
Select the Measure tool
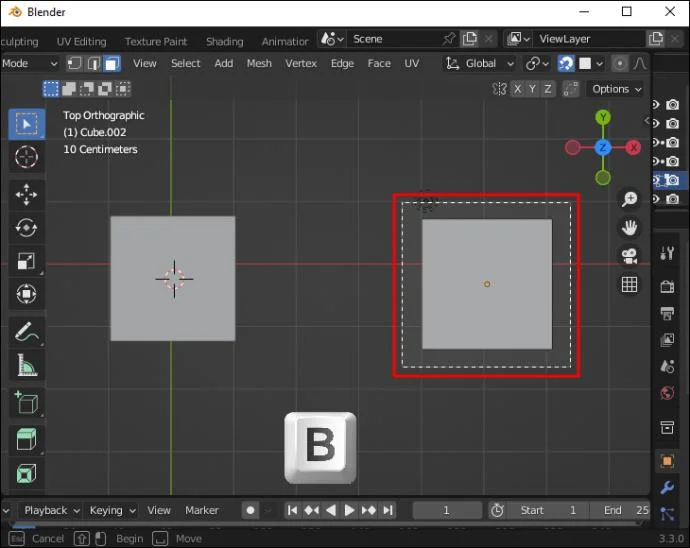click(26, 365)
